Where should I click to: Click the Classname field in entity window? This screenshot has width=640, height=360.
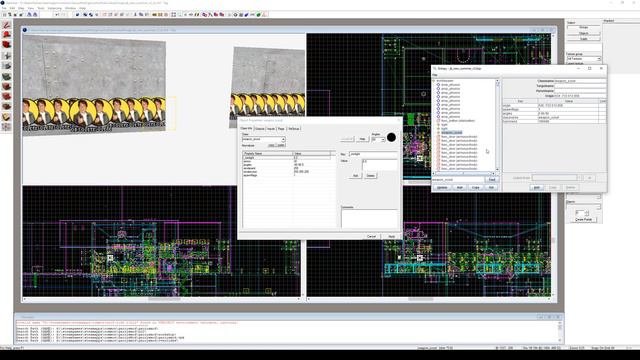point(580,81)
